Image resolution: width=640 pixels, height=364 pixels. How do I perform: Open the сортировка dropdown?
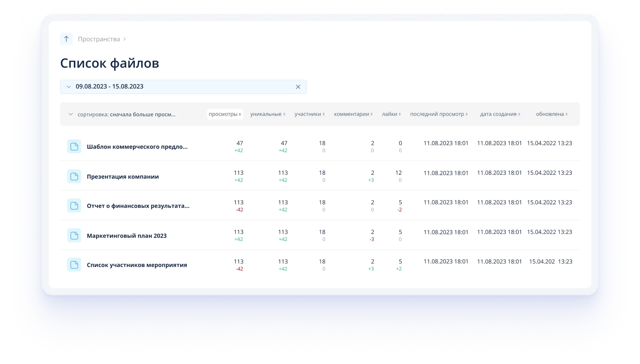coord(122,114)
